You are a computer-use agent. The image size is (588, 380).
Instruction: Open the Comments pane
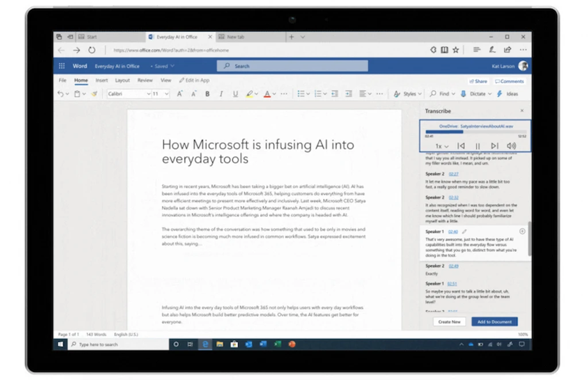tap(509, 82)
